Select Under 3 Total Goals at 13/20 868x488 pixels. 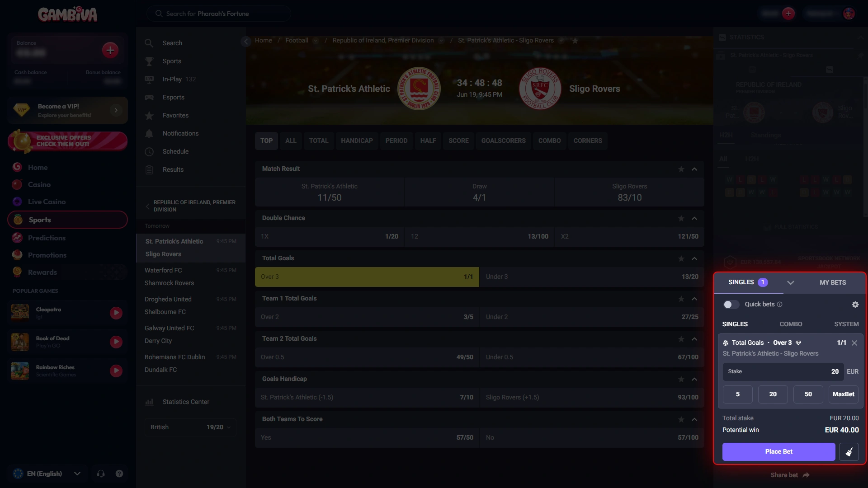[x=592, y=277]
